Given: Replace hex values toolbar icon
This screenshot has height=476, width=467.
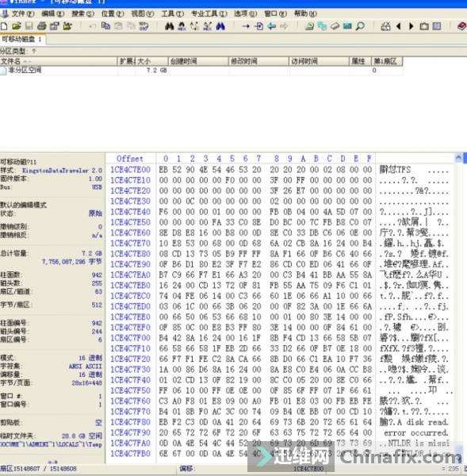Looking at the screenshot, I should tap(208, 26).
